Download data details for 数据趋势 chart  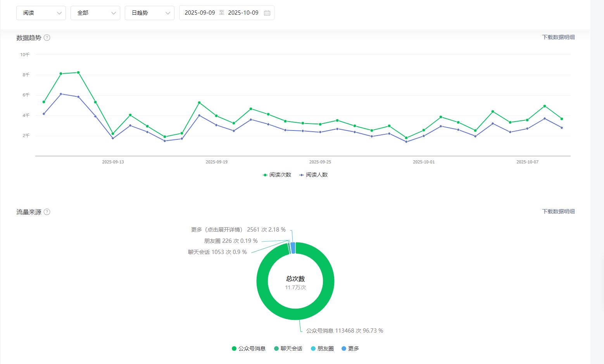coord(558,37)
